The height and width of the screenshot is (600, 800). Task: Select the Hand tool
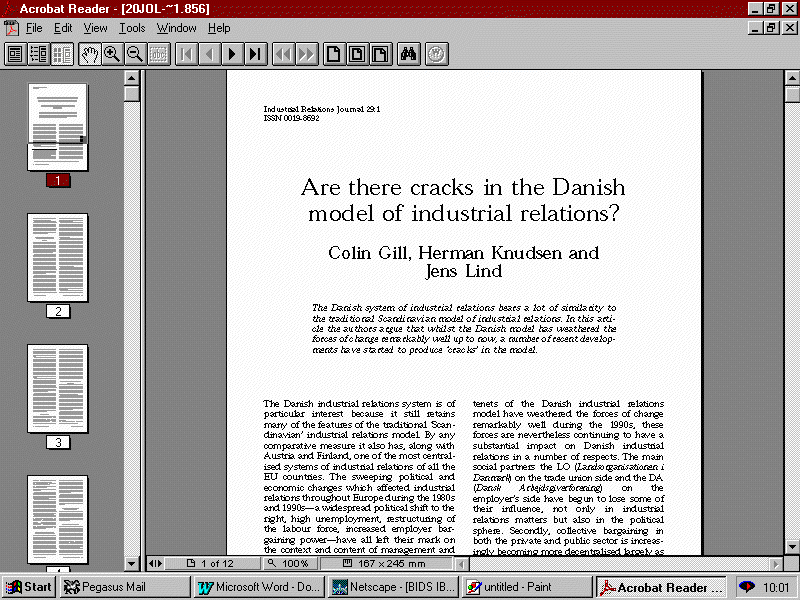point(89,54)
